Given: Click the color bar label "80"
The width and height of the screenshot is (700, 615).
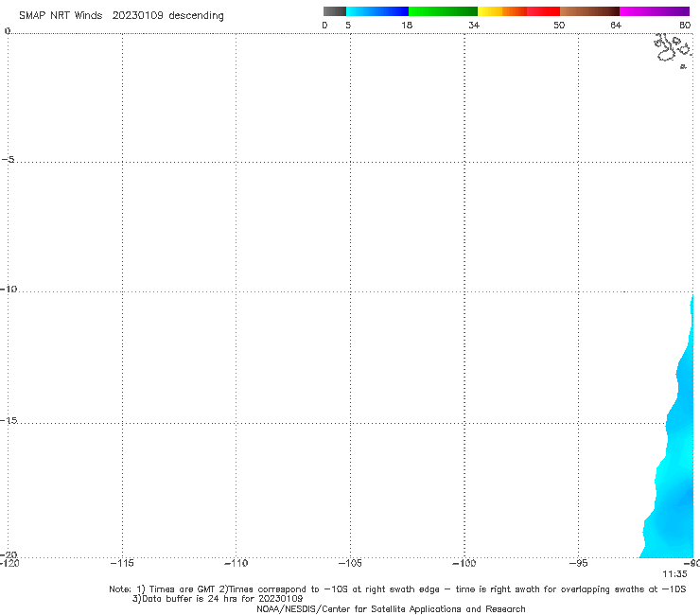Looking at the screenshot, I should pos(685,25).
